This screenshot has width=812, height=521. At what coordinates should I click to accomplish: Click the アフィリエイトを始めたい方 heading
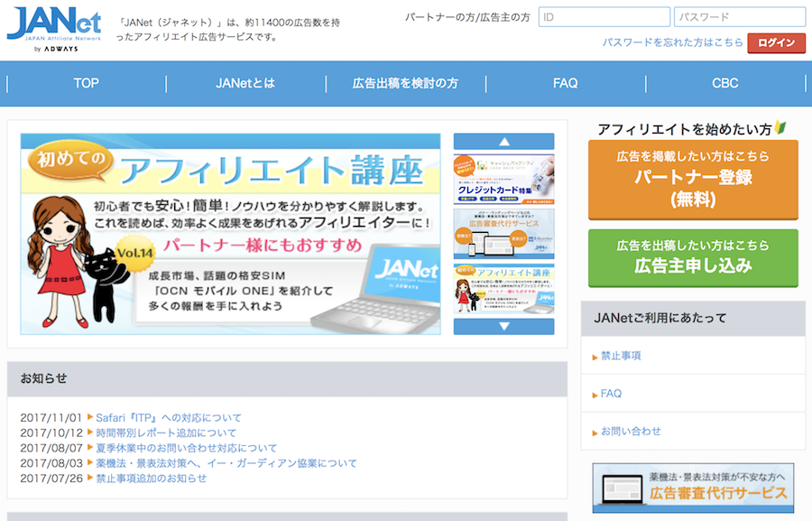[x=685, y=129]
